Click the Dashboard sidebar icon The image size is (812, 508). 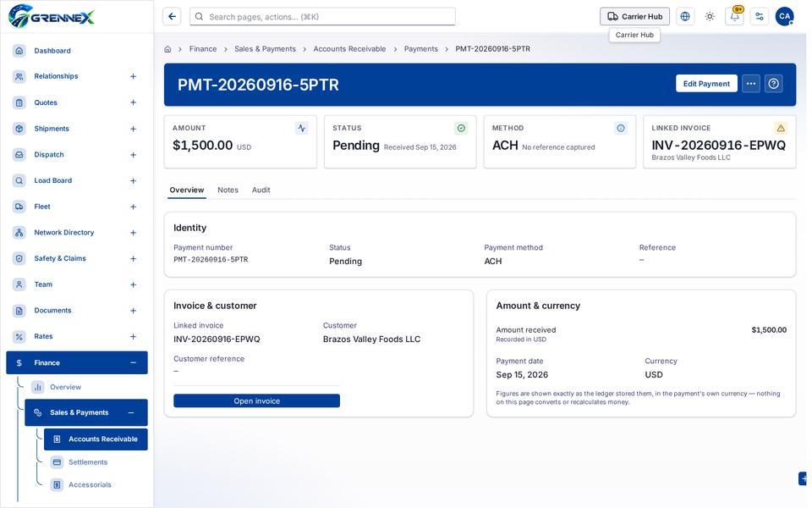[x=19, y=51]
